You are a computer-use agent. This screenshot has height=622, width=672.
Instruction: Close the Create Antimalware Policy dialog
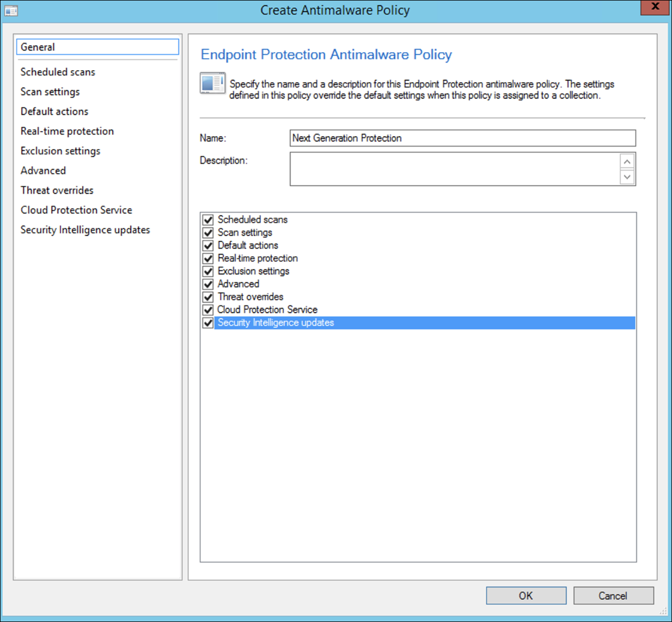point(655,7)
